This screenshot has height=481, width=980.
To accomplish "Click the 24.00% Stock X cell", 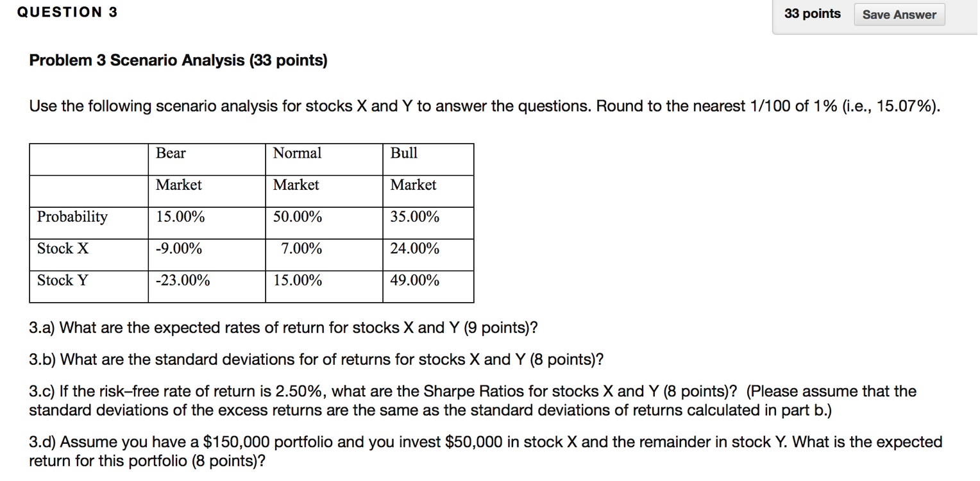I will tap(415, 249).
